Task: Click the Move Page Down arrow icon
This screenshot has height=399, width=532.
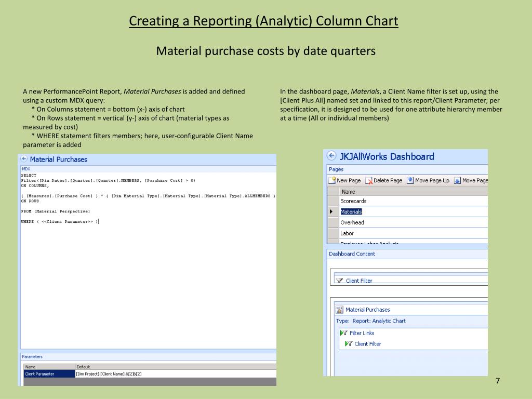Action: click(457, 180)
